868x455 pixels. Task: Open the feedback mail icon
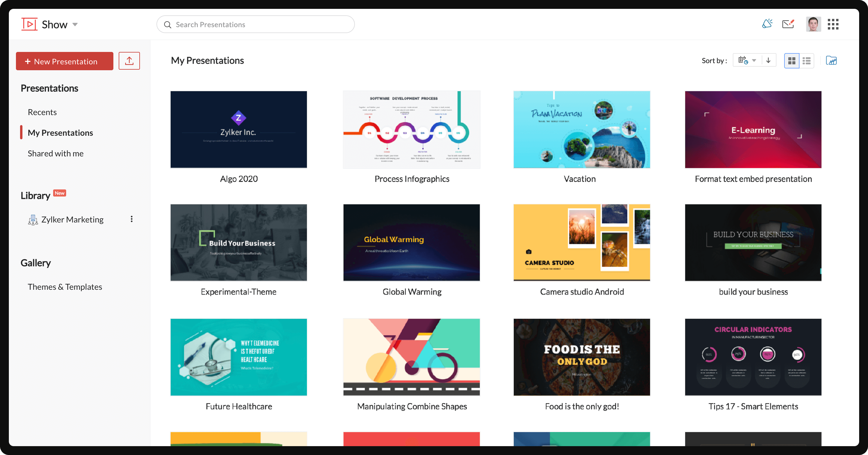point(788,24)
